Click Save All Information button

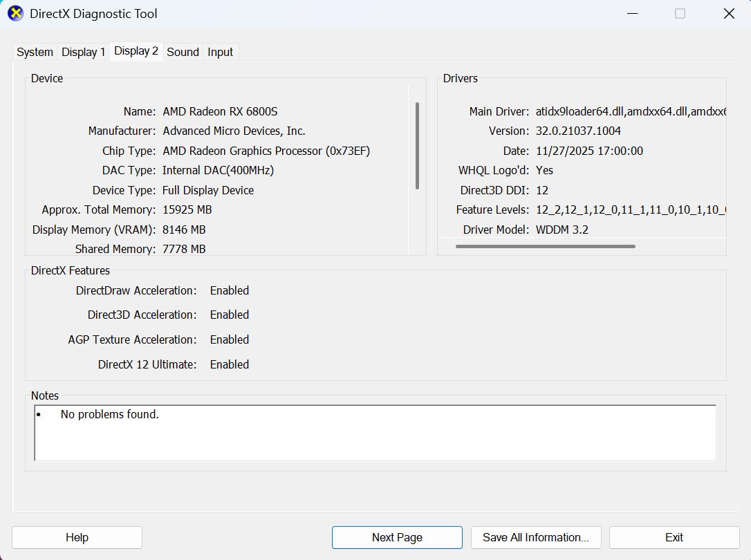click(x=536, y=537)
